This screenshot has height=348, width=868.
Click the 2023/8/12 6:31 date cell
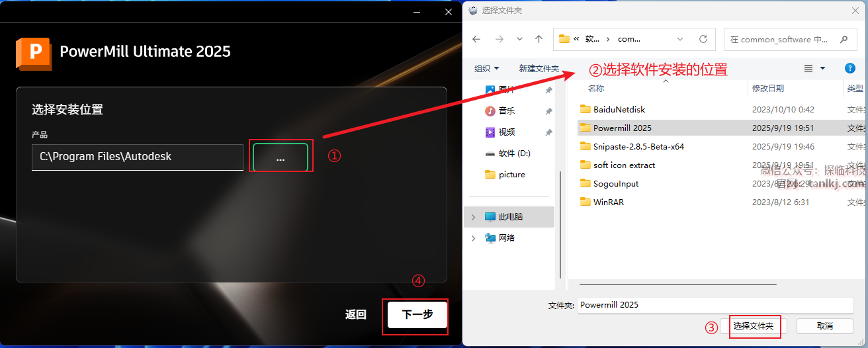point(781,202)
